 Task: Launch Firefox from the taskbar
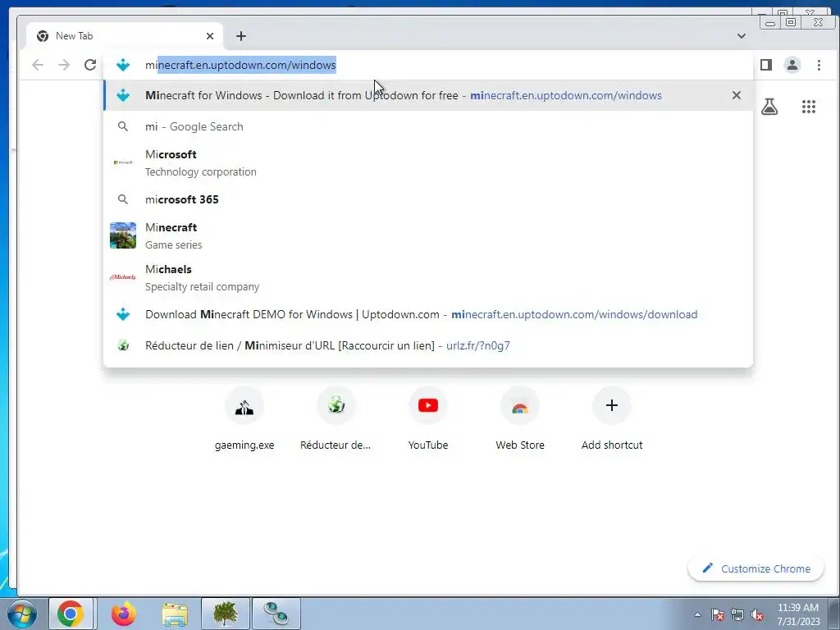(x=123, y=614)
